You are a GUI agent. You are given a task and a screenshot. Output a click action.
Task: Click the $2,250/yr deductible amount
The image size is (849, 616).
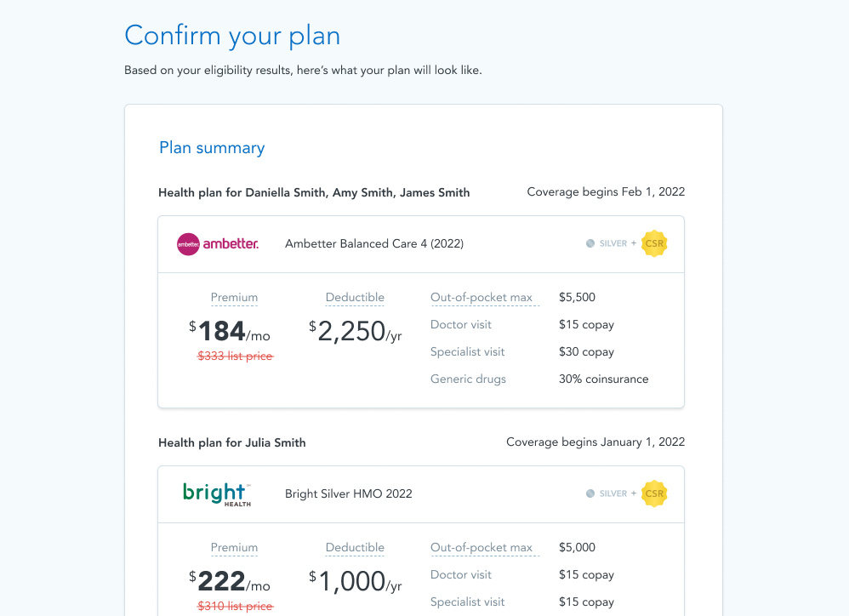pyautogui.click(x=355, y=332)
